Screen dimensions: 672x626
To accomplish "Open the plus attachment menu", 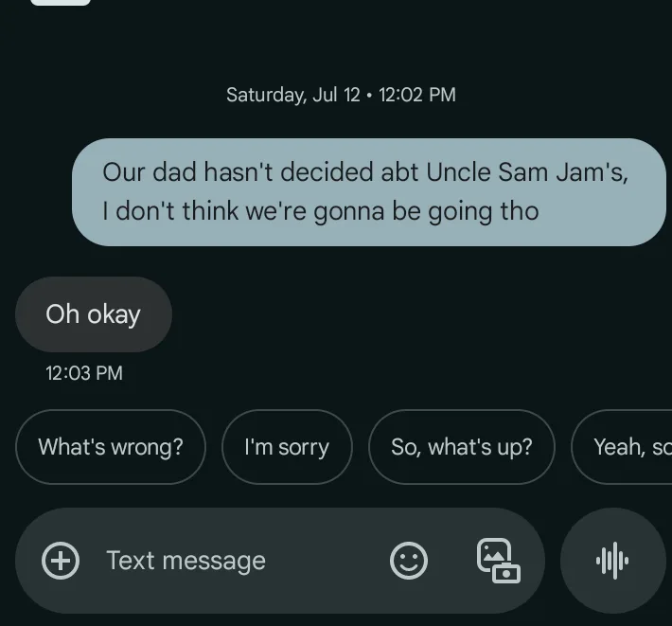I will click(61, 561).
